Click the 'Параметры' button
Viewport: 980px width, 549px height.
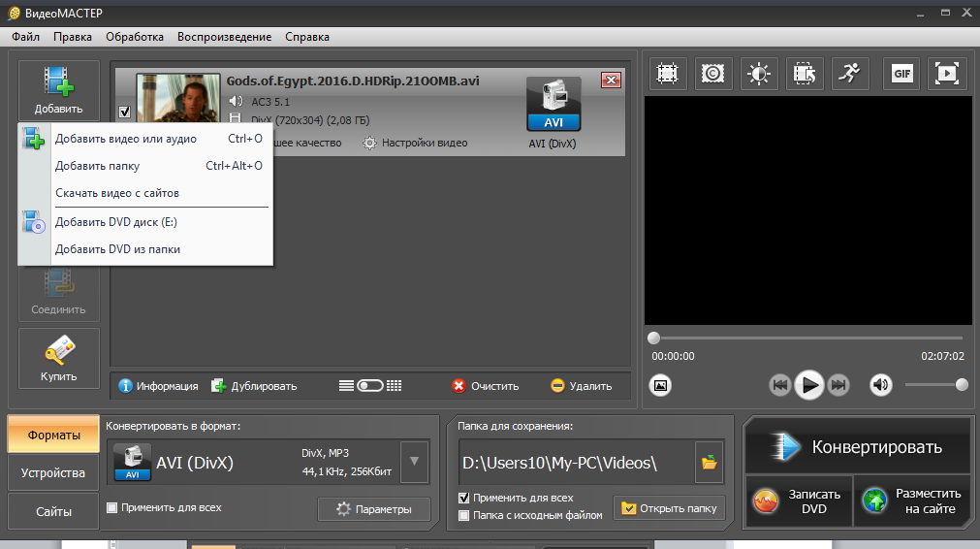point(374,509)
